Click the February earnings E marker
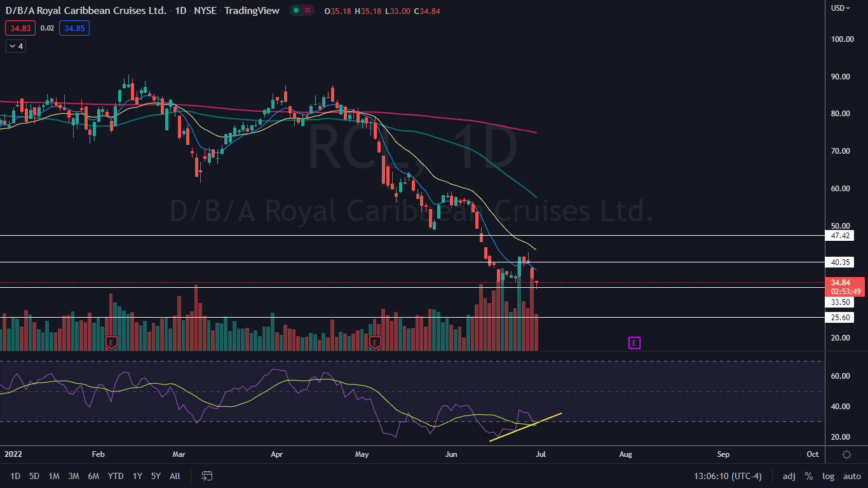This screenshot has height=488, width=868. click(x=111, y=342)
